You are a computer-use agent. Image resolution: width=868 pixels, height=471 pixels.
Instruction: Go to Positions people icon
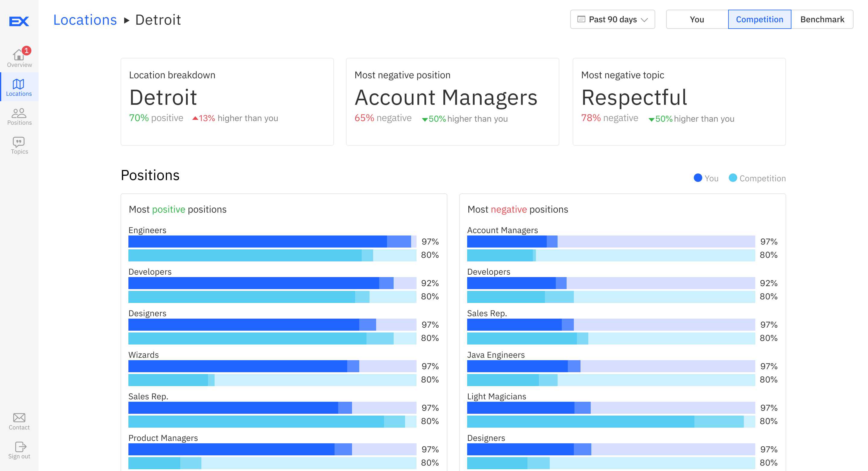[x=19, y=113]
